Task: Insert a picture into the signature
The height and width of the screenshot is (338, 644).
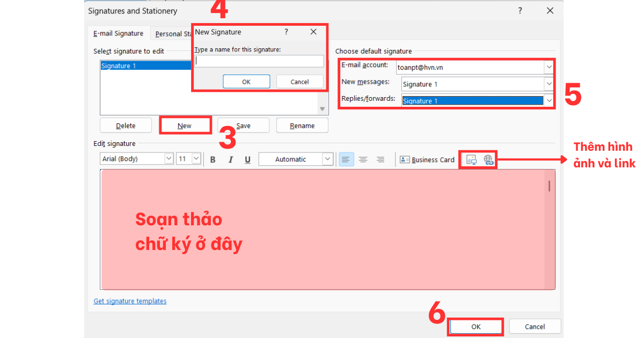Action: (x=472, y=159)
